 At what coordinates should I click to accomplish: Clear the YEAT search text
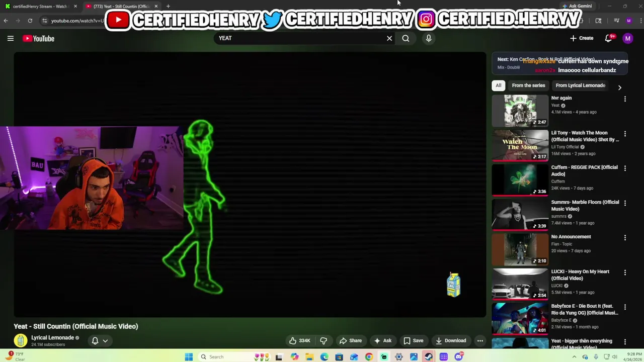(389, 38)
